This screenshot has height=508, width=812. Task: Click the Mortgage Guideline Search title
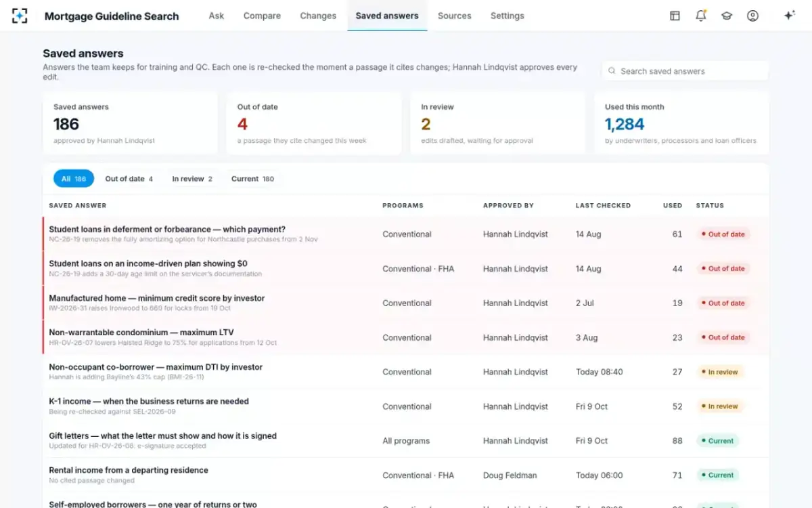click(112, 16)
